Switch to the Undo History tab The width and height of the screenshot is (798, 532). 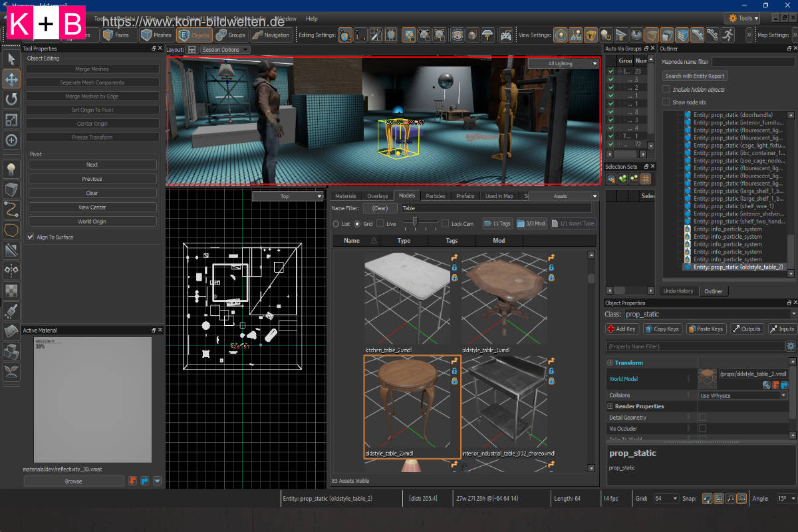(679, 291)
